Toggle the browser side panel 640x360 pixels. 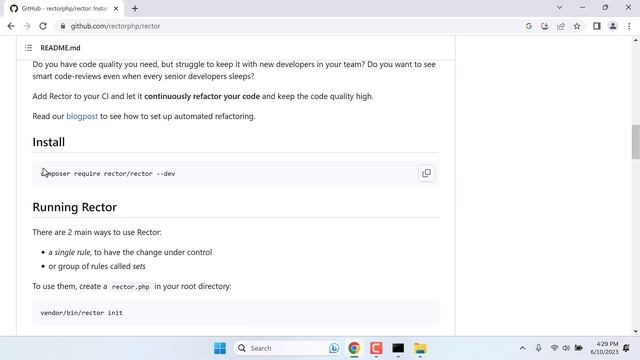point(597,26)
